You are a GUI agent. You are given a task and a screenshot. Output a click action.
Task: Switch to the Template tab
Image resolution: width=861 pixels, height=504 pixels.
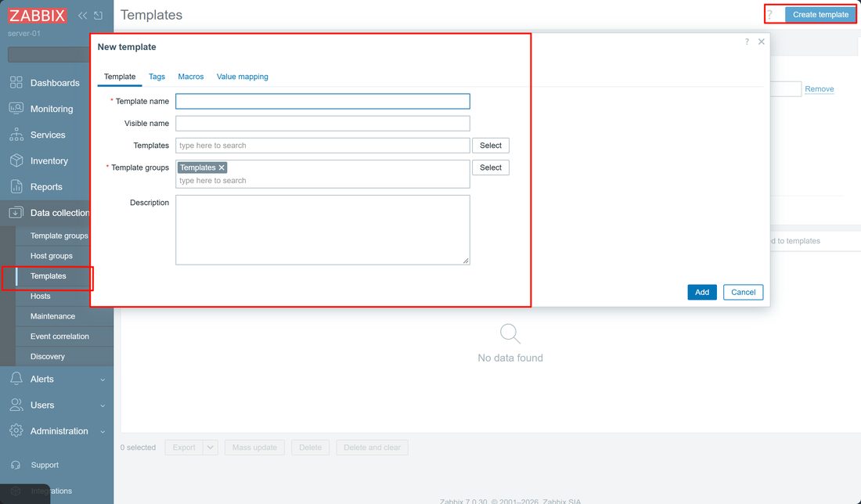pos(120,77)
